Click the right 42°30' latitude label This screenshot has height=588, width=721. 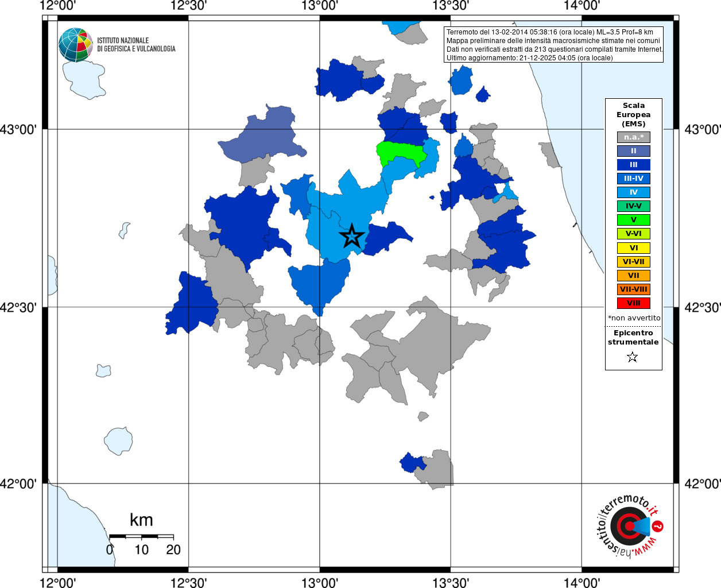702,308
